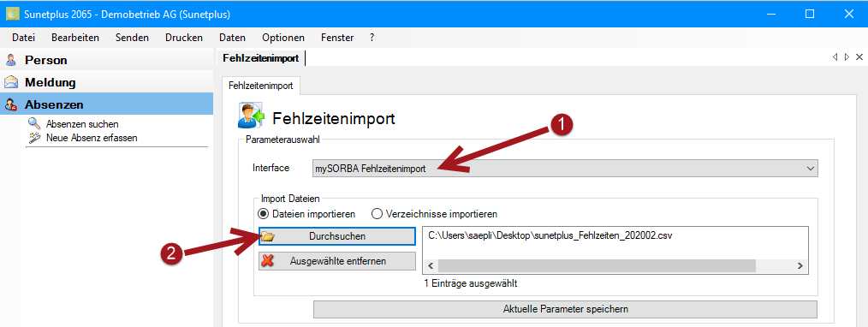This screenshot has height=327, width=868.
Task: Open the mySORBA Fehlzeitenimport combo box
Action: tap(565, 168)
